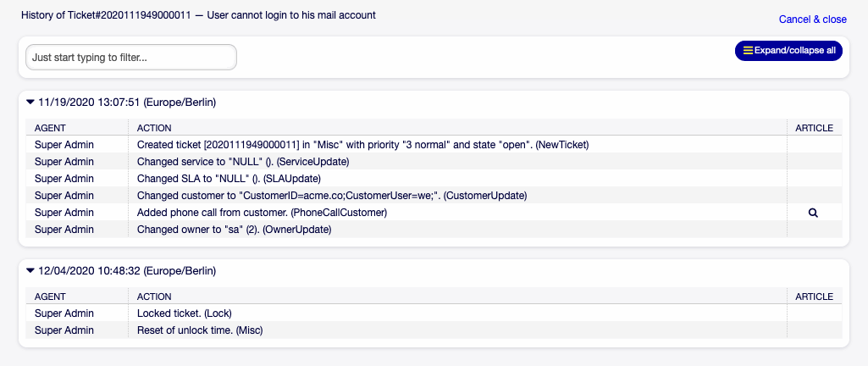Screen dimensions: 868x366
Task: Click the ARTICLE column header in first table
Action: tap(814, 128)
